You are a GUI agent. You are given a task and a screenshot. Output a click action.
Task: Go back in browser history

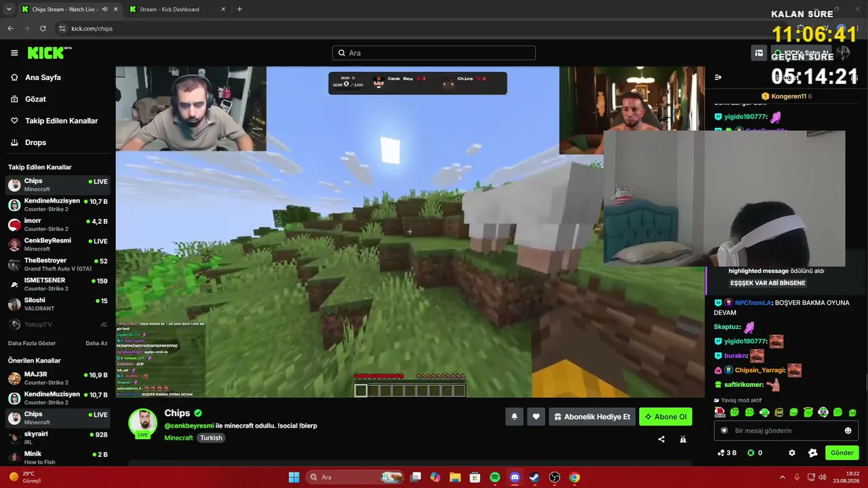(x=10, y=28)
